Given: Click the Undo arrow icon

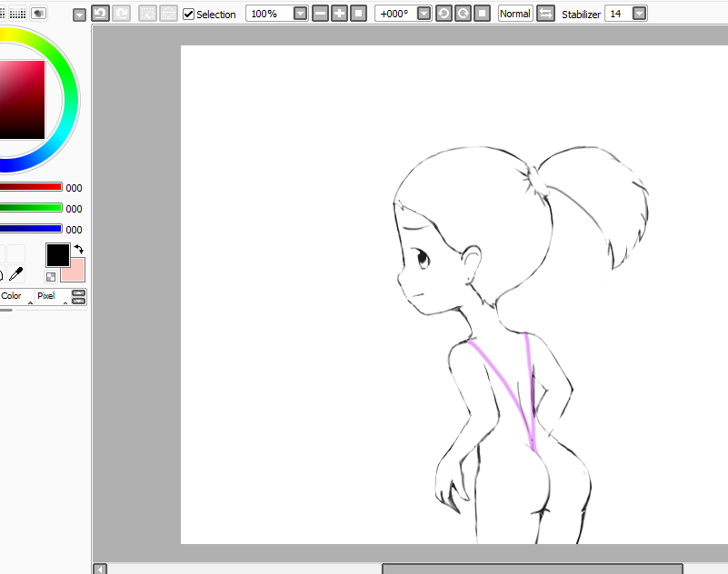Looking at the screenshot, I should [x=100, y=14].
